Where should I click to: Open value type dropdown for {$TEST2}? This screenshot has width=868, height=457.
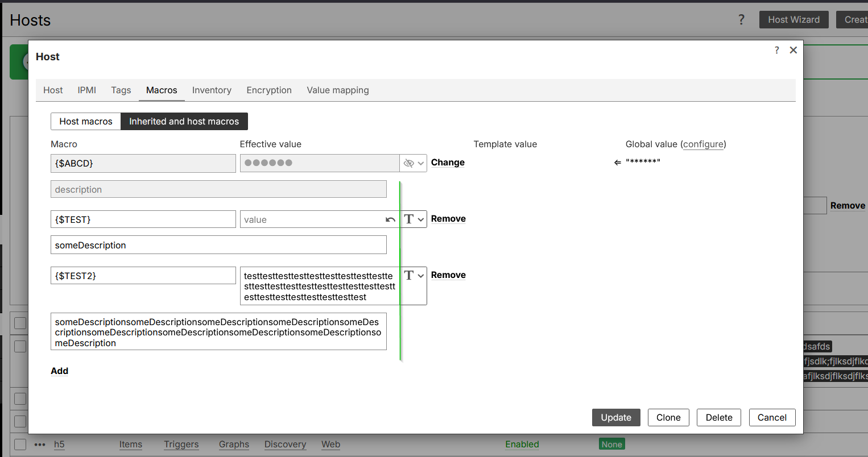pyautogui.click(x=414, y=275)
